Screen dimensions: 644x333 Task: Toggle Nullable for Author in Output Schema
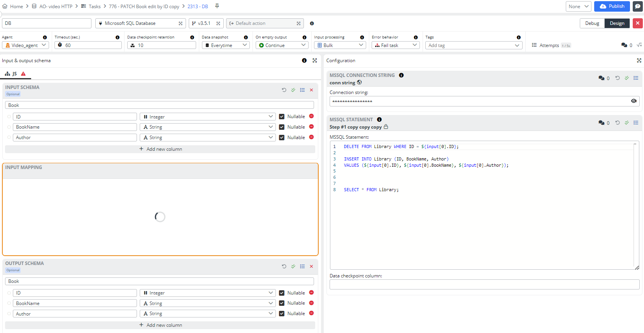click(282, 314)
